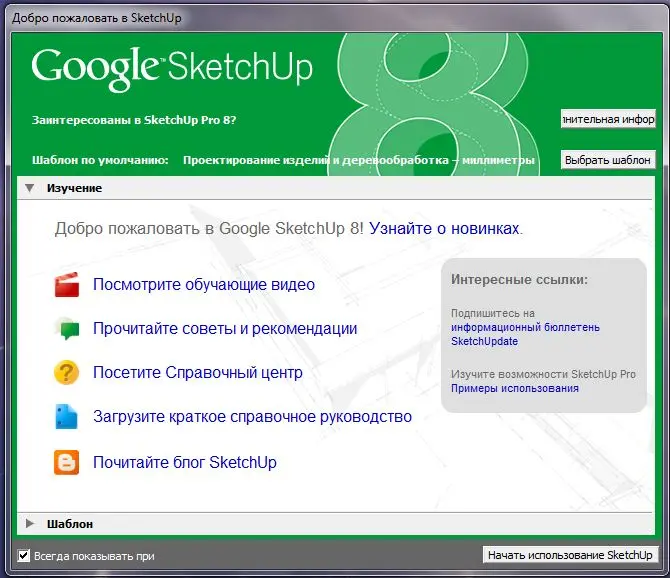Viewport: 670px width, 578px height.
Task: Open "Почитайте блог SketchUp" link
Action: point(185,462)
